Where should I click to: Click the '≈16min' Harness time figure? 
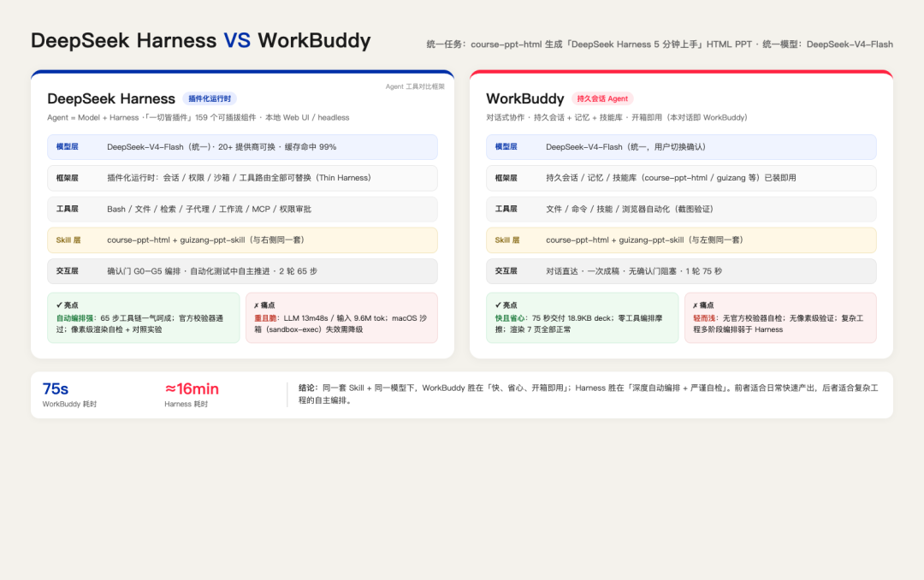(x=192, y=389)
